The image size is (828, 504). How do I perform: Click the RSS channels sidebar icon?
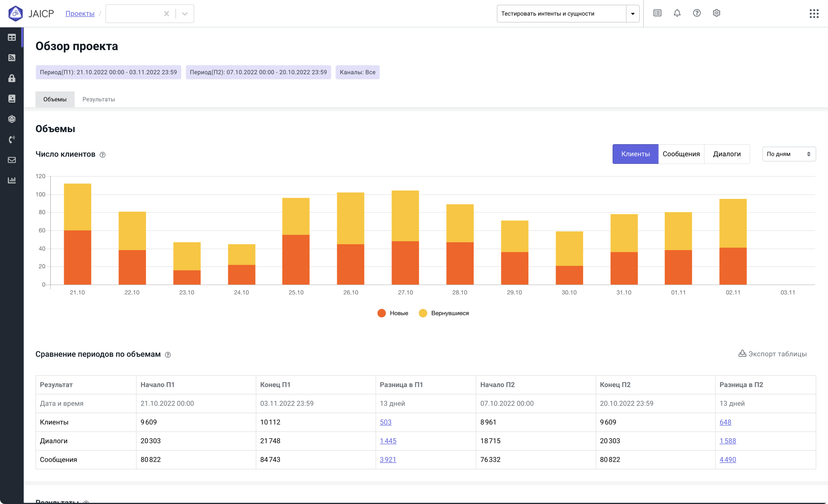[12, 58]
